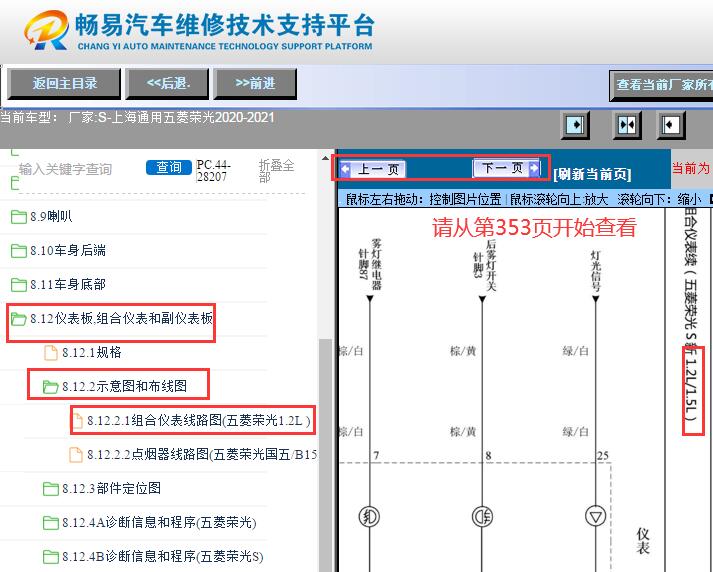Click the 后雾灯开关 针脚3 label
Image resolution: width=713 pixels, height=572 pixels.
(x=485, y=265)
